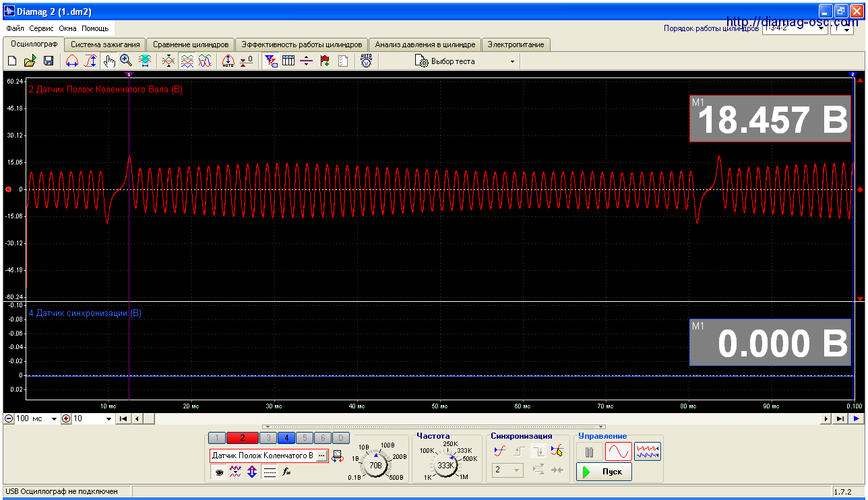The width and height of the screenshot is (868, 500).
Task: Click the stacked channels display icon
Action: [187, 61]
